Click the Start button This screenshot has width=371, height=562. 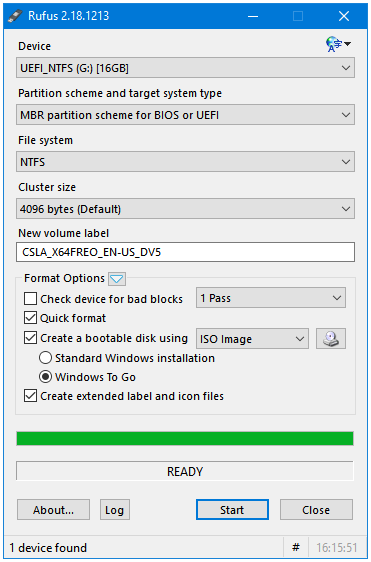click(232, 510)
